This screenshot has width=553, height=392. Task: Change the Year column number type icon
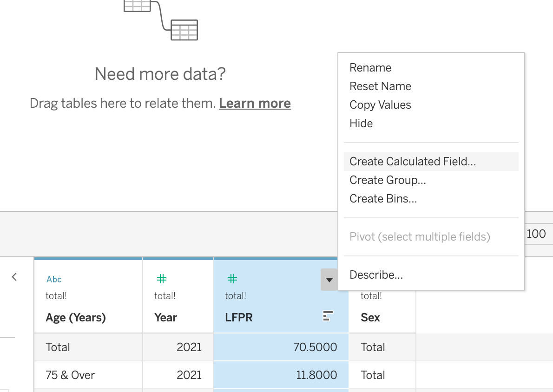pyautogui.click(x=161, y=279)
